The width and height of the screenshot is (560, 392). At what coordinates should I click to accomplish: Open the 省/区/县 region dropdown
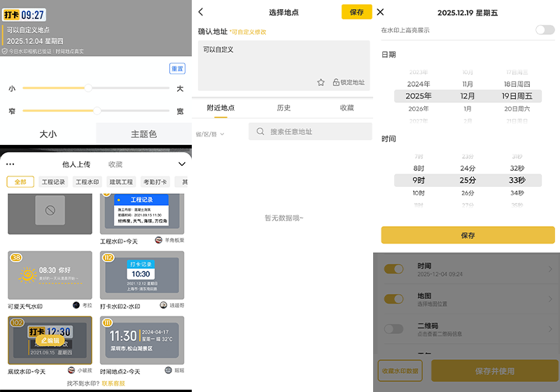[209, 134]
